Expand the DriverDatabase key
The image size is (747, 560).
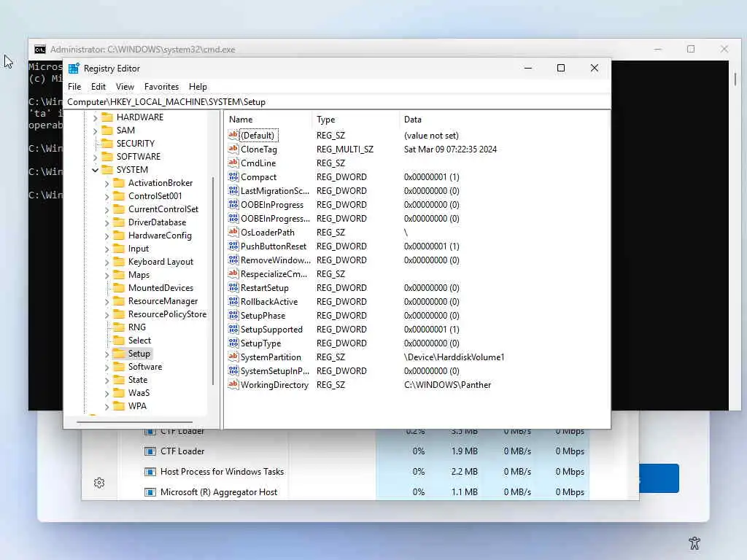pyautogui.click(x=107, y=222)
